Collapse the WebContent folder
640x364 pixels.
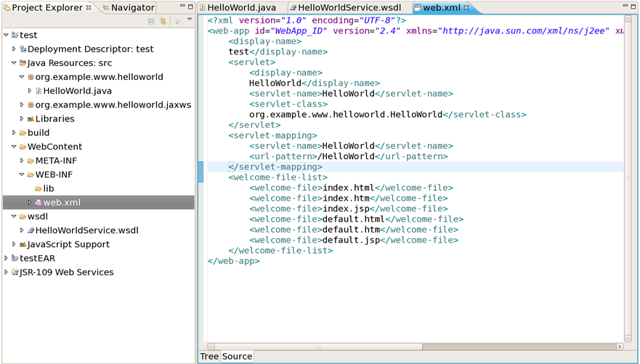[14, 147]
